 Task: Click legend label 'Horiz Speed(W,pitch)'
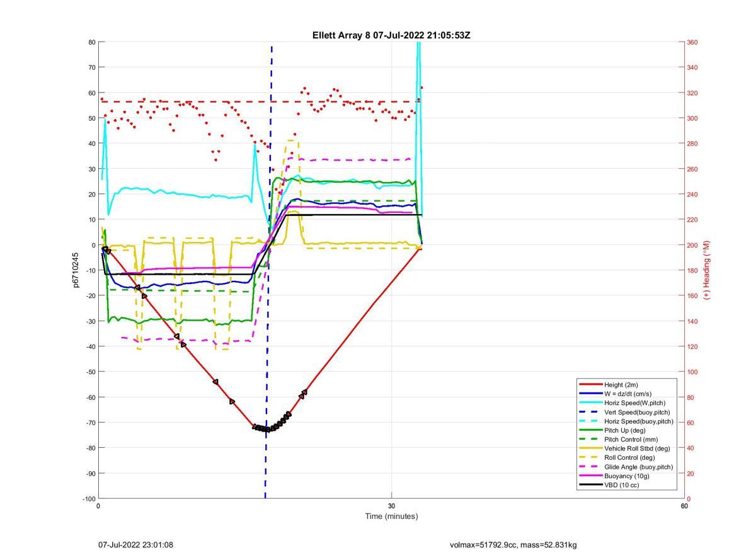click(634, 403)
